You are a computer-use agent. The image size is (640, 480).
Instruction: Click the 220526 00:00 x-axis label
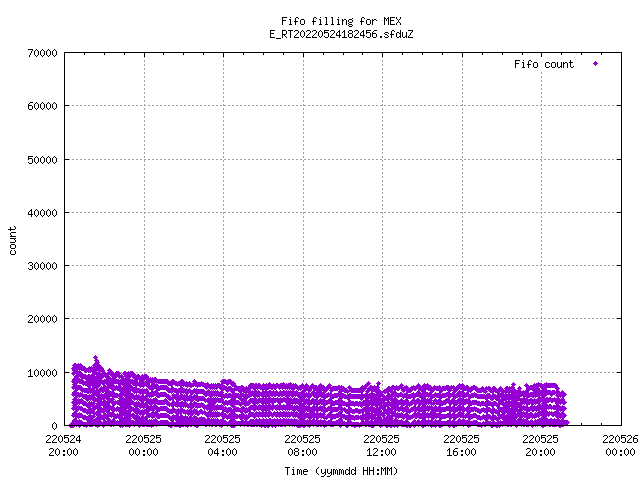pyautogui.click(x=620, y=445)
